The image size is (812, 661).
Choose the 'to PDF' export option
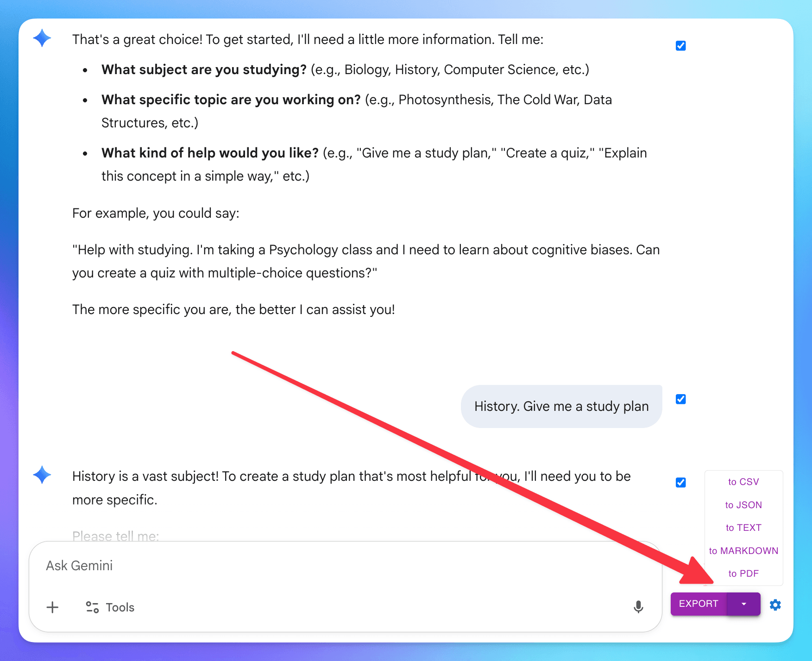pyautogui.click(x=743, y=573)
